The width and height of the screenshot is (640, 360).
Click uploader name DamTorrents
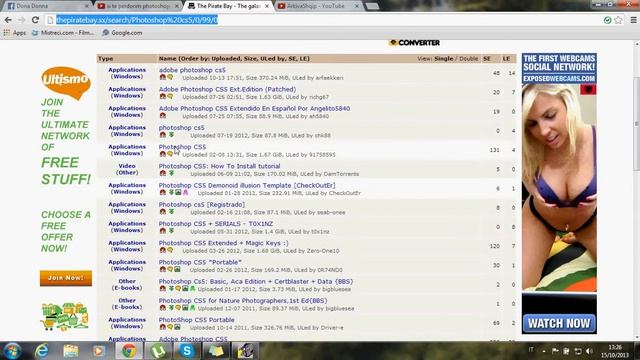(341, 174)
